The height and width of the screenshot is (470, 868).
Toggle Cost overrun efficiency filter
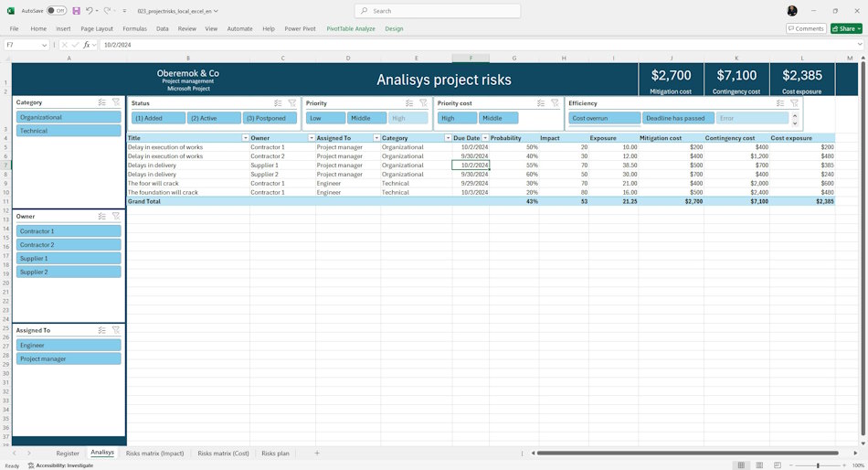coord(605,118)
